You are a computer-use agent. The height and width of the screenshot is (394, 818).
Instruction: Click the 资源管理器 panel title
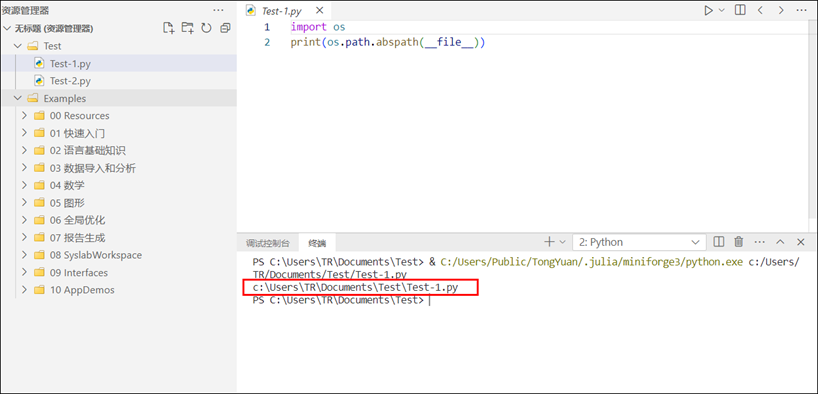click(25, 10)
